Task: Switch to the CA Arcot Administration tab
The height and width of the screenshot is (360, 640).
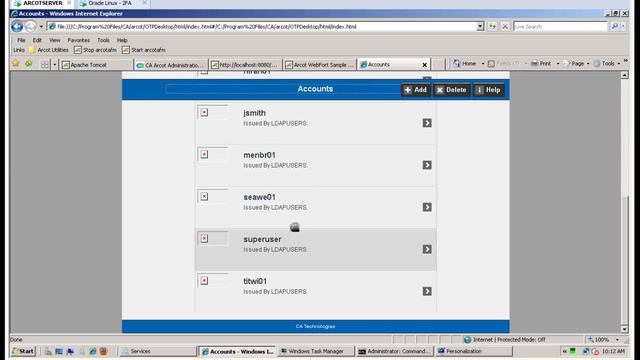Action: pyautogui.click(x=171, y=64)
